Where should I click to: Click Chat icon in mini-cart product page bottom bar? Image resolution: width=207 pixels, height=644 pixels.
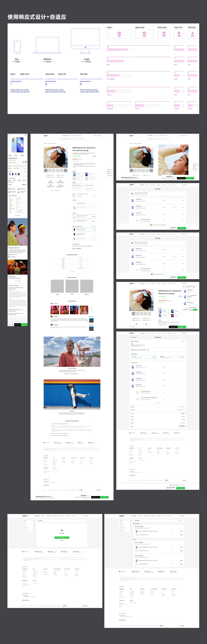pos(131,327)
